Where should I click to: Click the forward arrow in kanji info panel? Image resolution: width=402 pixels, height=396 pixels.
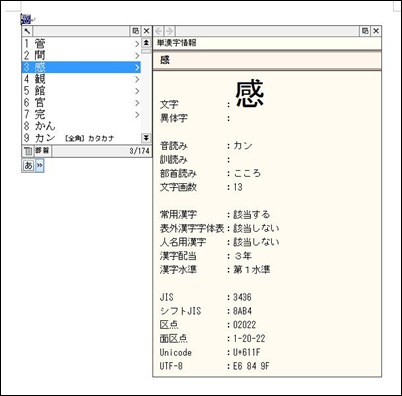[169, 31]
